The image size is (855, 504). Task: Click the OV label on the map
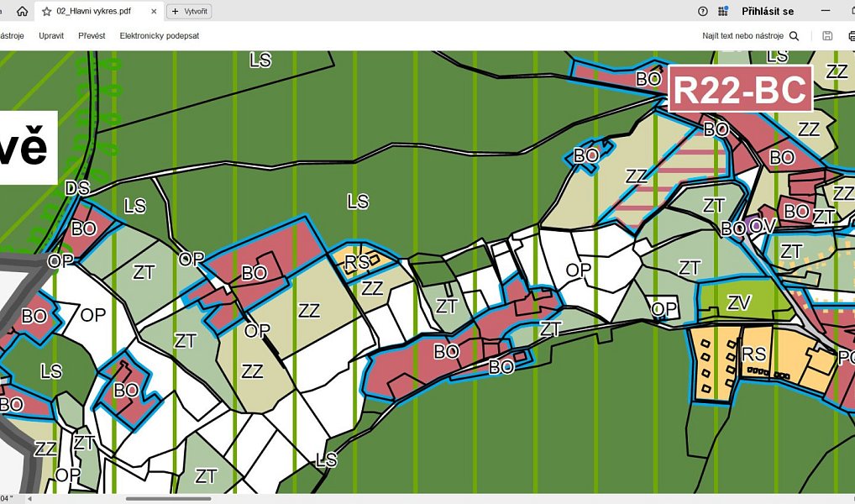[x=763, y=226]
